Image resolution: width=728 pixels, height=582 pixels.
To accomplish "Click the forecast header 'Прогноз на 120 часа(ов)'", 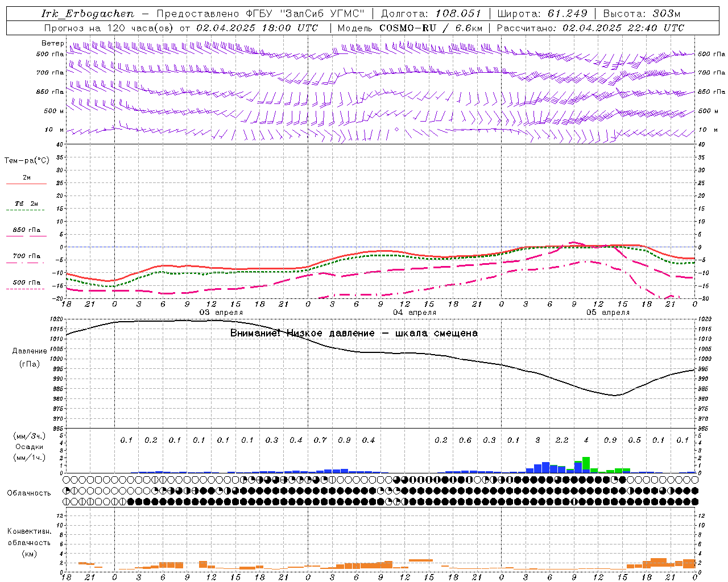I will click(109, 28).
